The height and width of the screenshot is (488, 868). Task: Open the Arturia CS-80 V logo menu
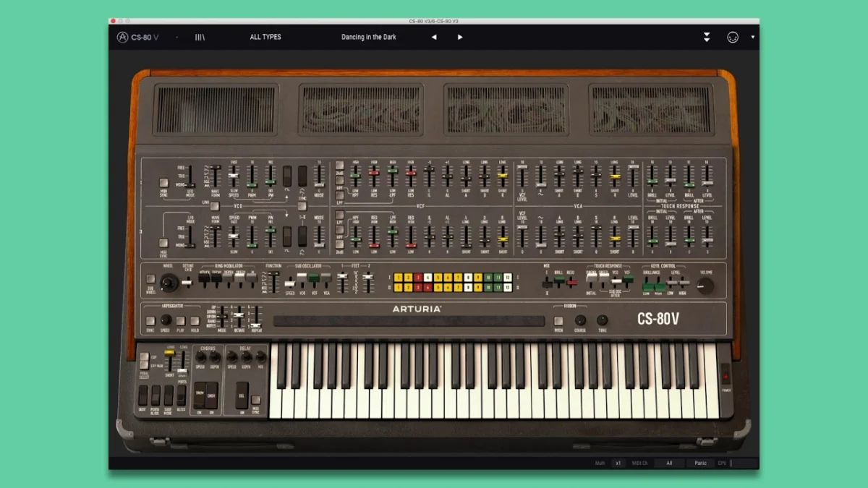point(138,37)
